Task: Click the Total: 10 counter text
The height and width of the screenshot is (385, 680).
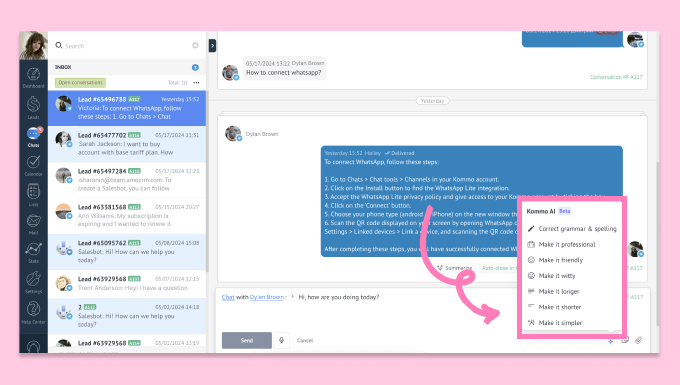Action: [177, 82]
